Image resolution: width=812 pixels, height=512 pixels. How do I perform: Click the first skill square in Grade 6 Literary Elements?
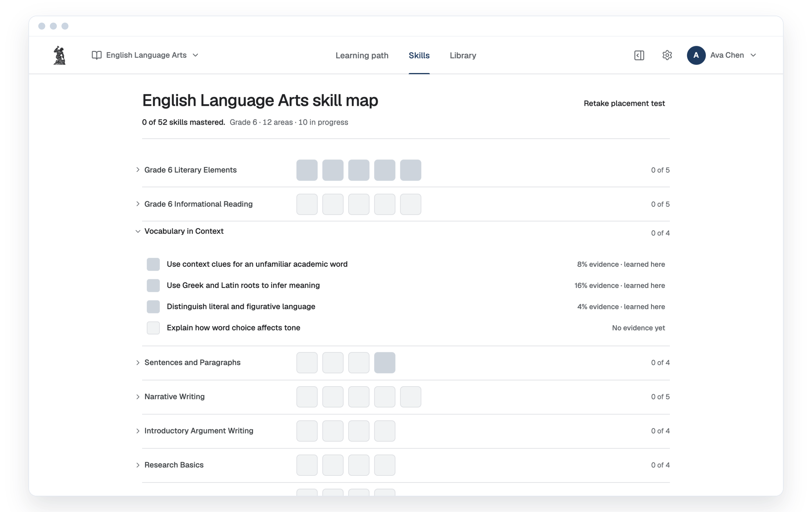pos(307,170)
